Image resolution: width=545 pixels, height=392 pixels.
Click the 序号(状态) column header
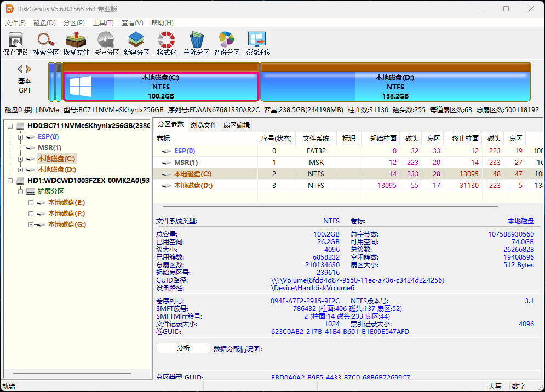pos(276,139)
